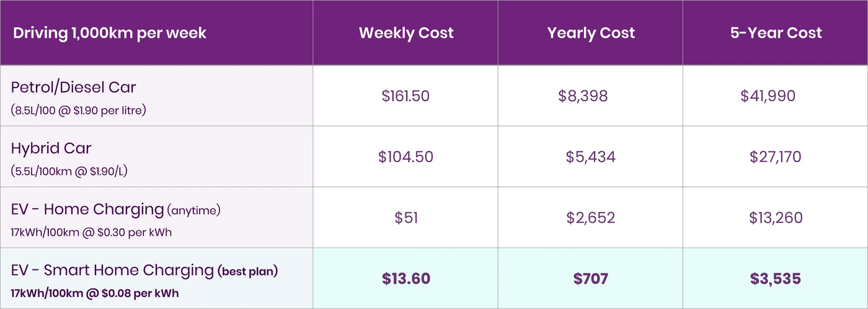Click the $161.50 weekly petrol cost
The height and width of the screenshot is (309, 868).
point(406,96)
